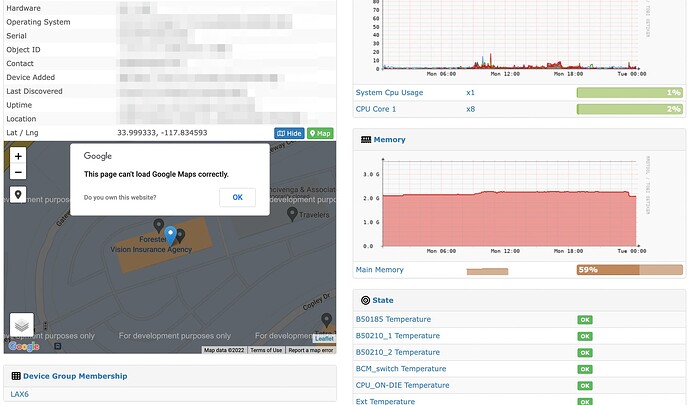Click the Device Group Membership icon
Screen dimensions: 690x405
[x=15, y=376]
